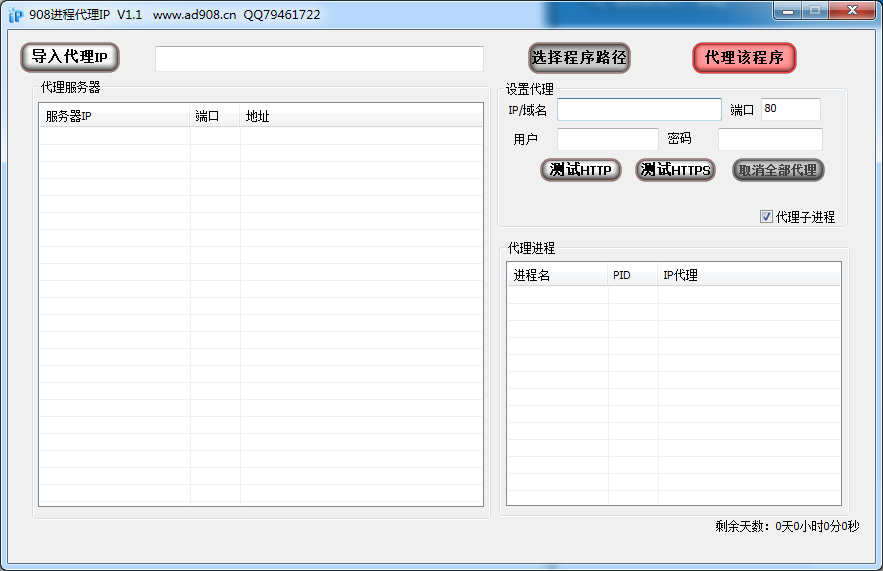
Task: Click the program path text box
Action: coord(319,59)
